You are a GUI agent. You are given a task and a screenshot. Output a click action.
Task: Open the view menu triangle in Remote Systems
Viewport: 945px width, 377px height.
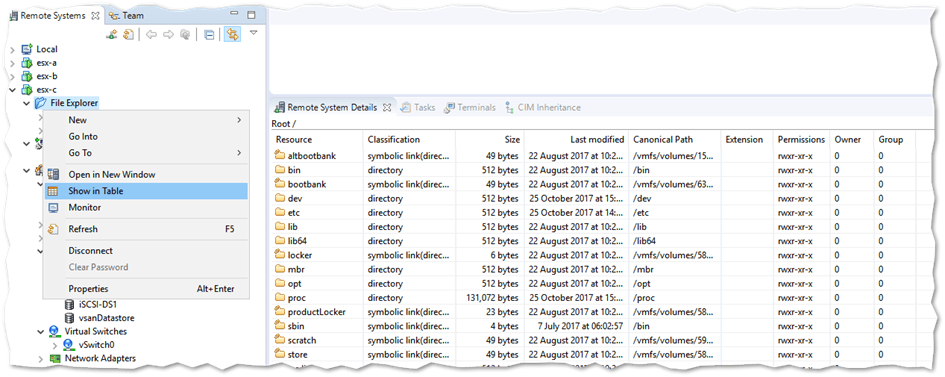(253, 33)
